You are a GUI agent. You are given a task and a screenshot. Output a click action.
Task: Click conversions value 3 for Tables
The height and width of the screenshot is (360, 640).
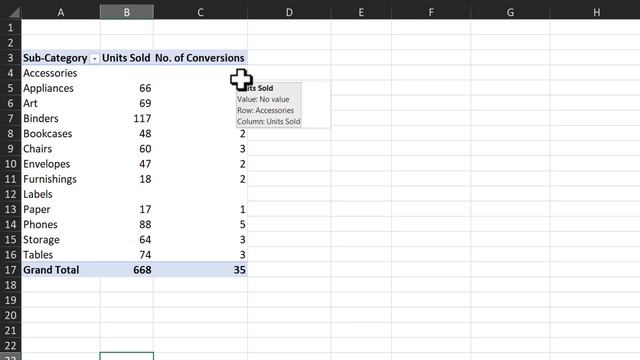[242, 255]
